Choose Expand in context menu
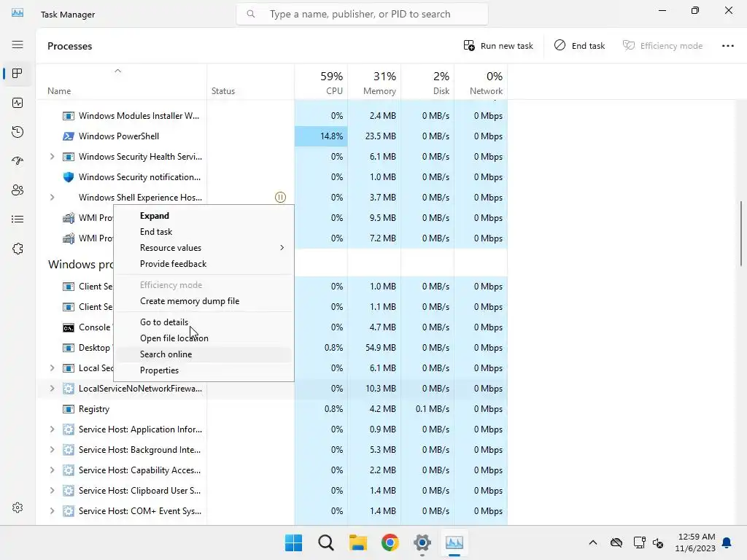 tap(204, 216)
